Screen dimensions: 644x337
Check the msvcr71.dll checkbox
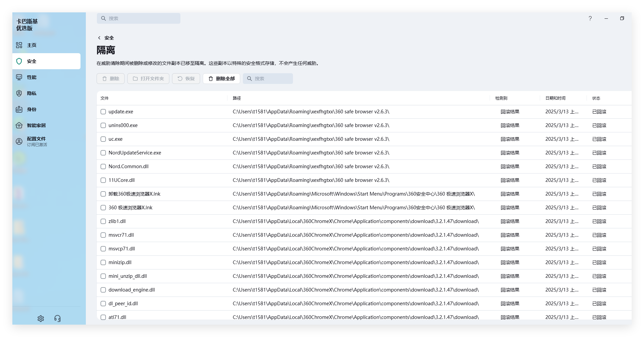(x=103, y=235)
